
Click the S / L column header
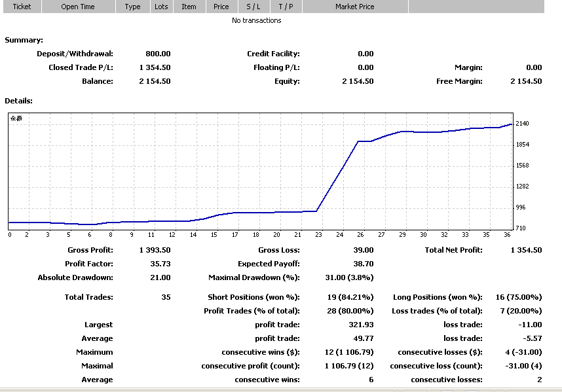pyautogui.click(x=253, y=7)
